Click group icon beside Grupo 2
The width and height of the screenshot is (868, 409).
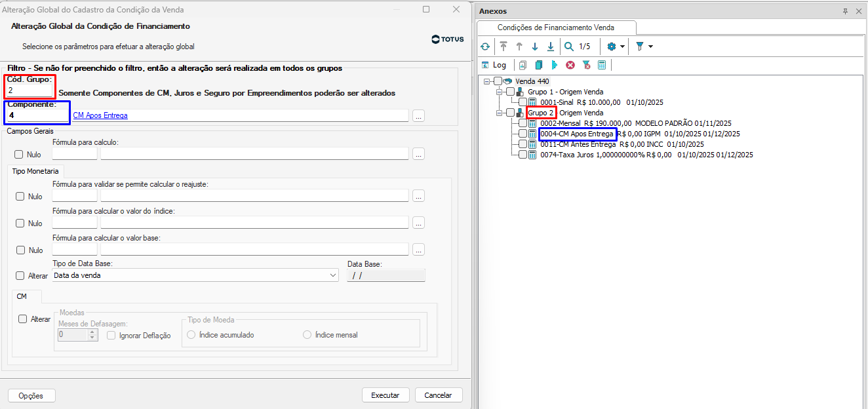521,113
